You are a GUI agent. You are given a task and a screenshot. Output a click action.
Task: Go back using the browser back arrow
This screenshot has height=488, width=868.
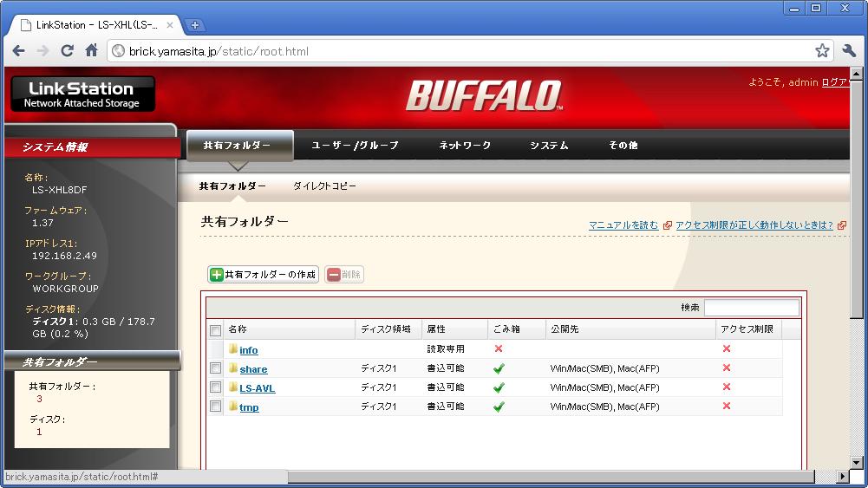pyautogui.click(x=19, y=51)
